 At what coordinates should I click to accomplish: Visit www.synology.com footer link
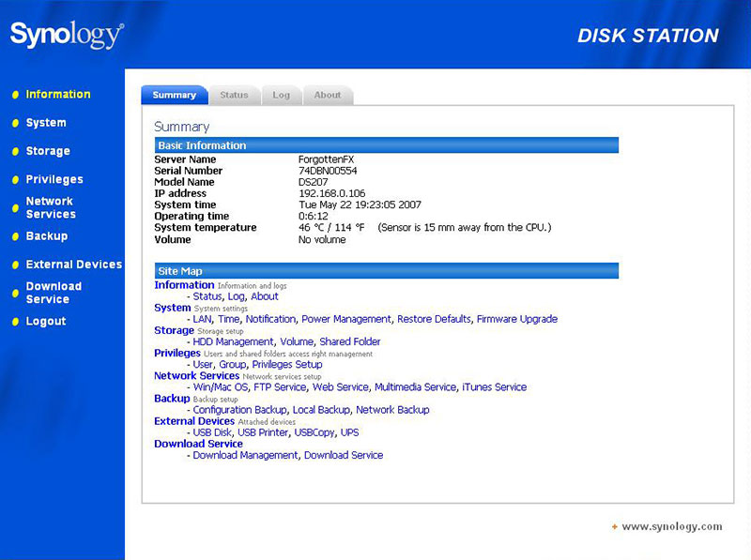pyautogui.click(x=672, y=526)
